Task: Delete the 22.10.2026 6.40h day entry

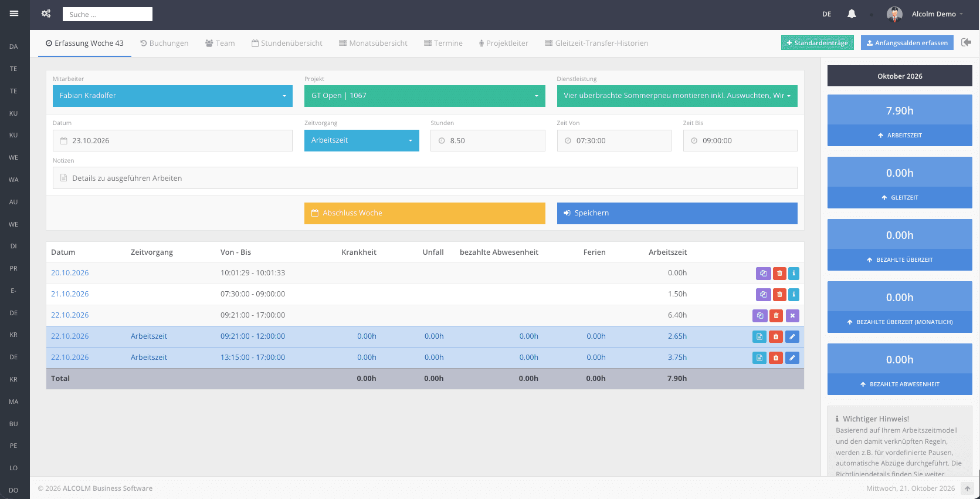Action: coord(776,315)
